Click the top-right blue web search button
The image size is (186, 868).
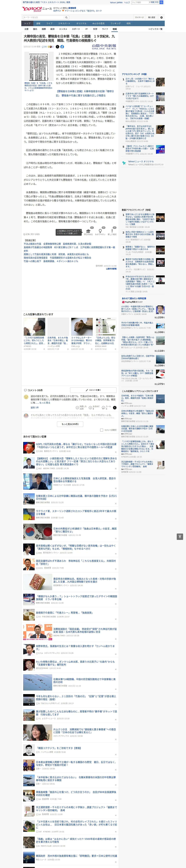click(161, 2)
